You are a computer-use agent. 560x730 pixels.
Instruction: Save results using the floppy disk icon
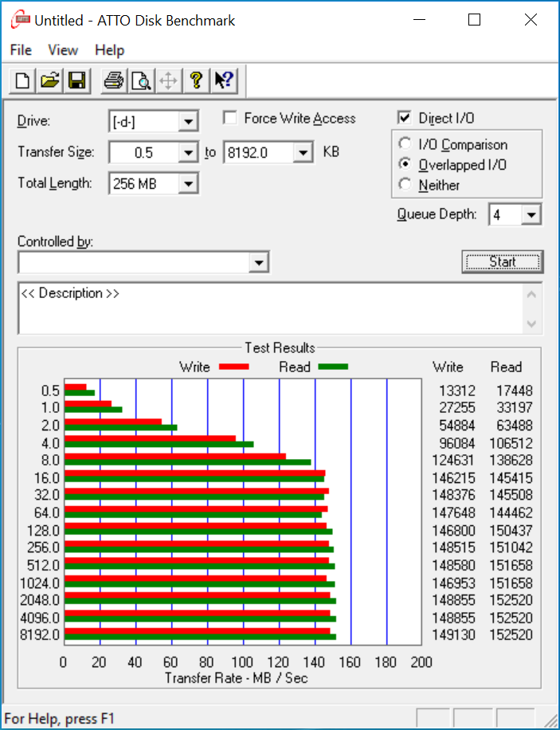pos(77,81)
